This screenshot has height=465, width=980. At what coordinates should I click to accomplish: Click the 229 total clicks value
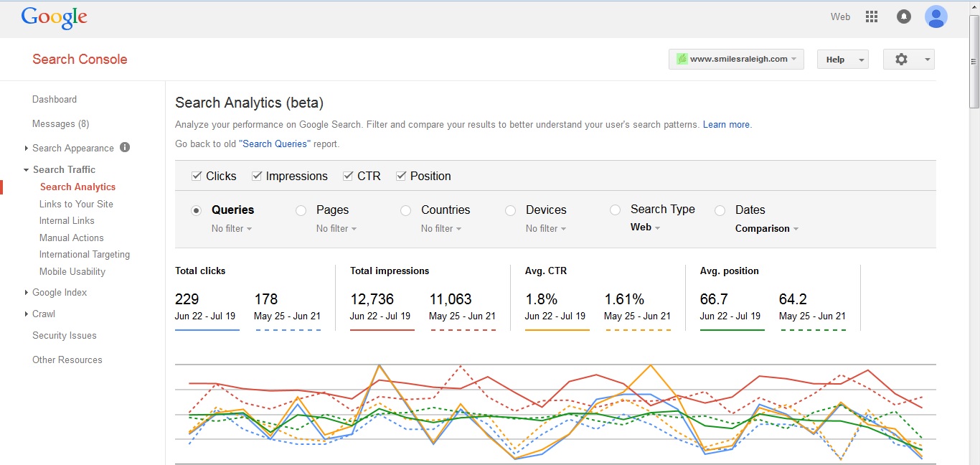point(187,299)
